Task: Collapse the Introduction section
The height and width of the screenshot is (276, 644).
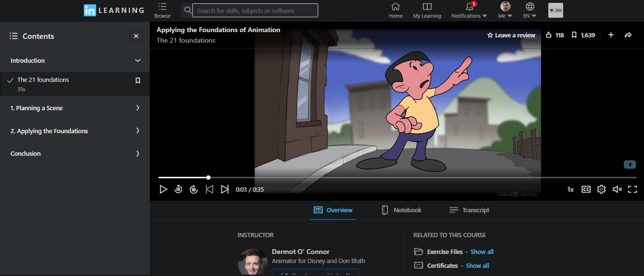Action: pos(138,60)
